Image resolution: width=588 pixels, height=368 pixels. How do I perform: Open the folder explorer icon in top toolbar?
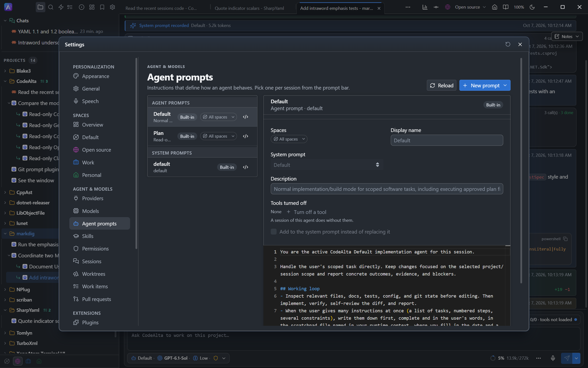(40, 7)
